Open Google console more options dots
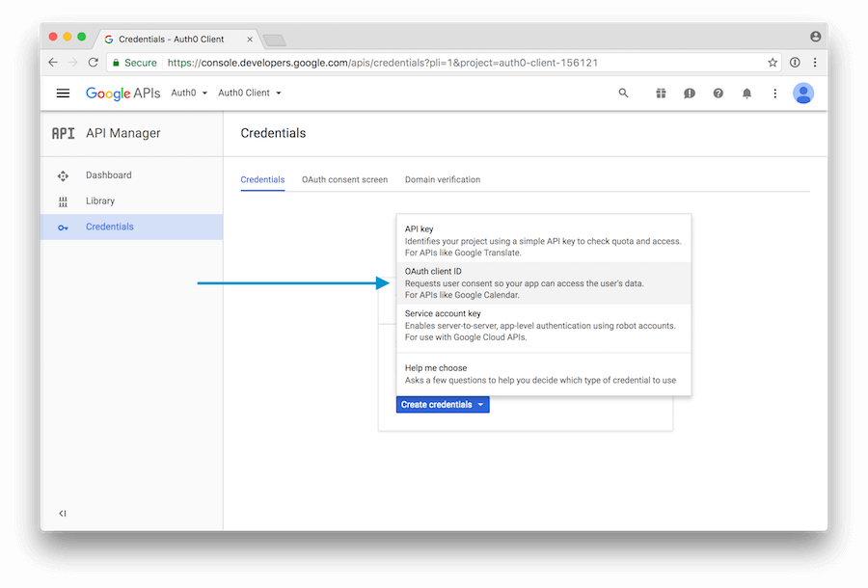 (x=775, y=93)
